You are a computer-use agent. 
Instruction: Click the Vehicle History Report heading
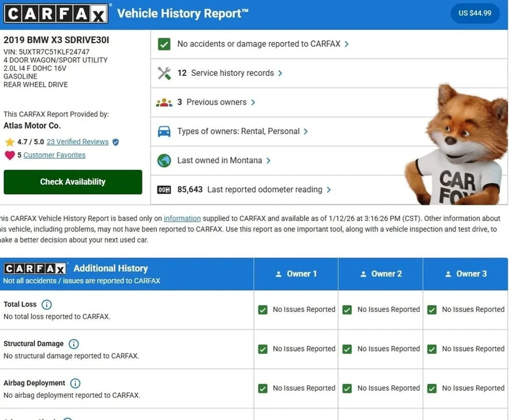point(182,13)
